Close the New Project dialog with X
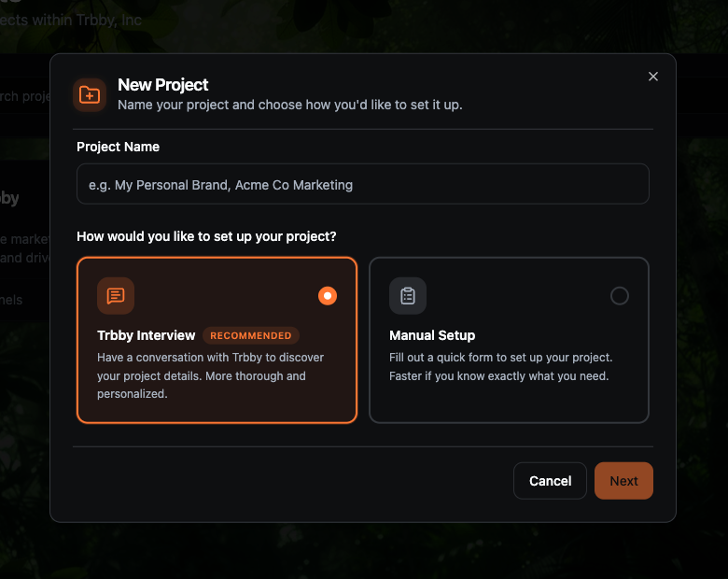The image size is (728, 579). (653, 77)
